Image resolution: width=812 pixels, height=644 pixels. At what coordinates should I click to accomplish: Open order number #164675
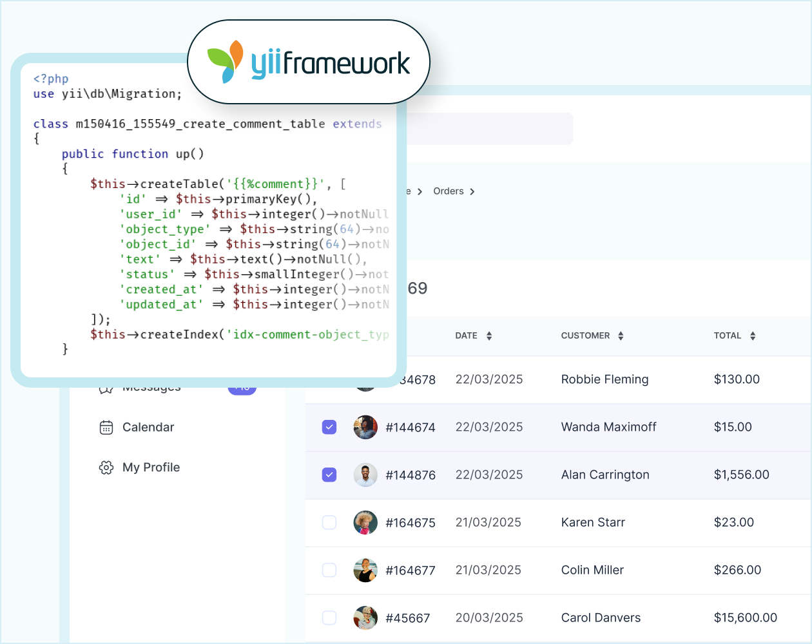411,523
